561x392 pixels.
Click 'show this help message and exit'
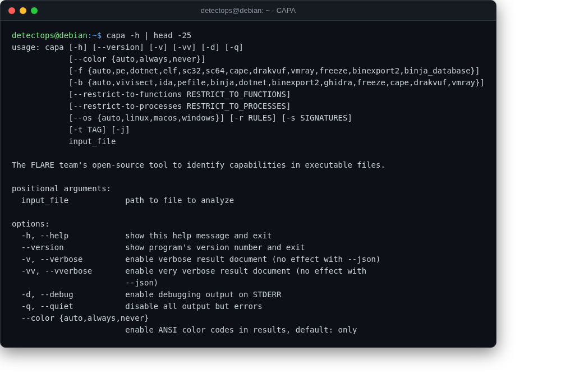(199, 236)
